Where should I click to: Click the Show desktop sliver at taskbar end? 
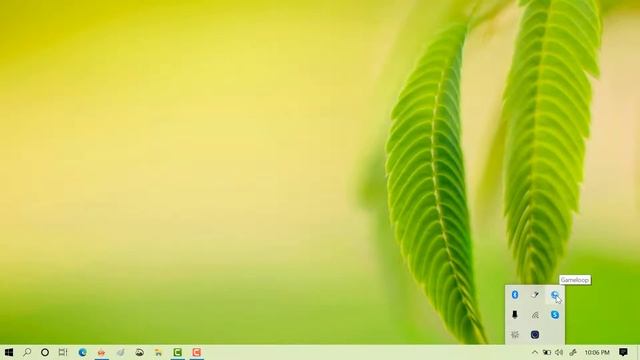(x=638, y=352)
